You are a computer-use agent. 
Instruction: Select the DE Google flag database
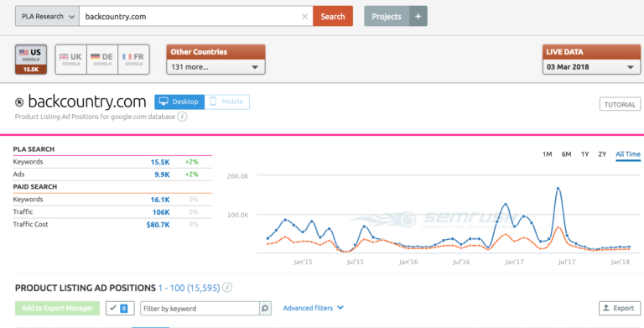[x=102, y=60]
